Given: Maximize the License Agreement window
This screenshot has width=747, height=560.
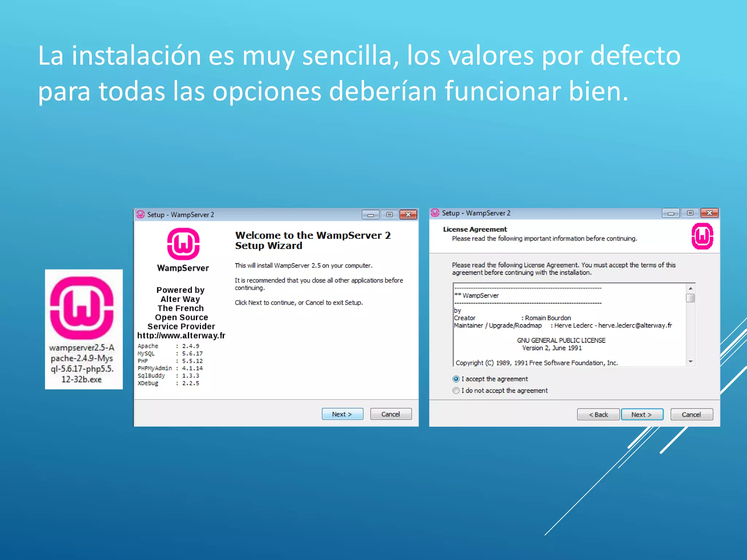Looking at the screenshot, I should click(690, 213).
